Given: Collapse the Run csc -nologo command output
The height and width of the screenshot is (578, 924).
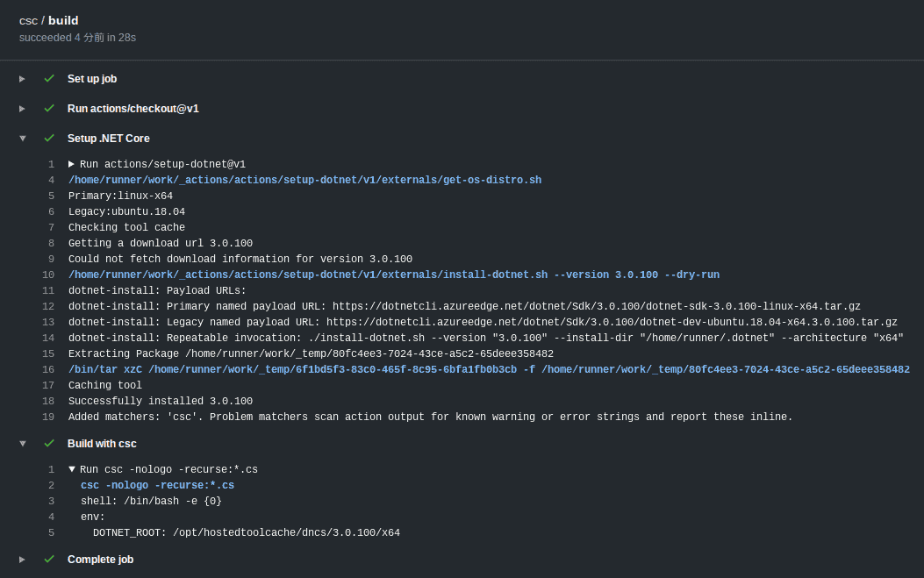Looking at the screenshot, I should (72, 468).
